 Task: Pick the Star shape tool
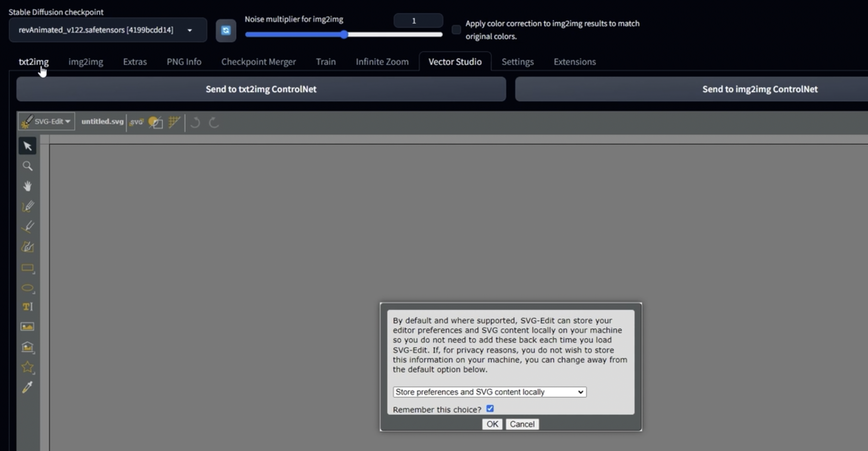(27, 367)
